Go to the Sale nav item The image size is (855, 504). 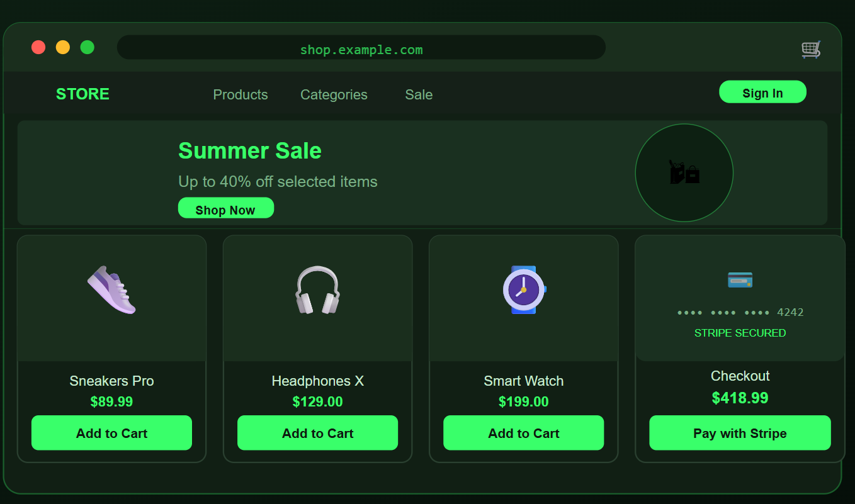coord(419,94)
